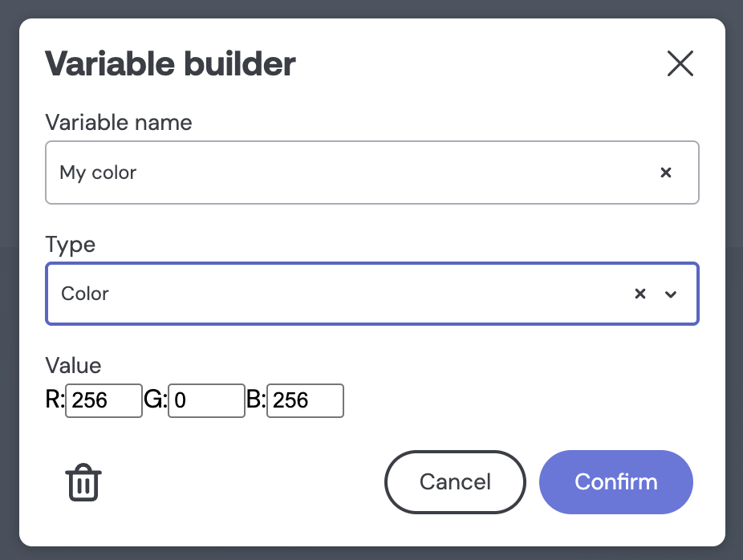Image resolution: width=743 pixels, height=560 pixels.
Task: Expand the Type dropdown chevron
Action: (x=671, y=294)
